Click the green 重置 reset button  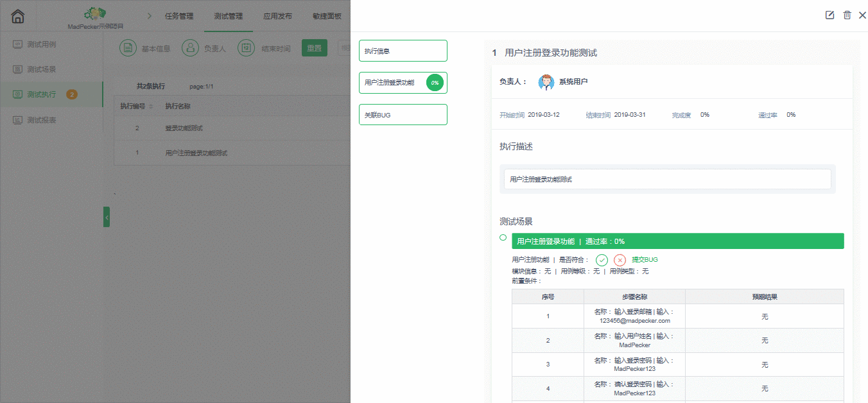point(314,47)
